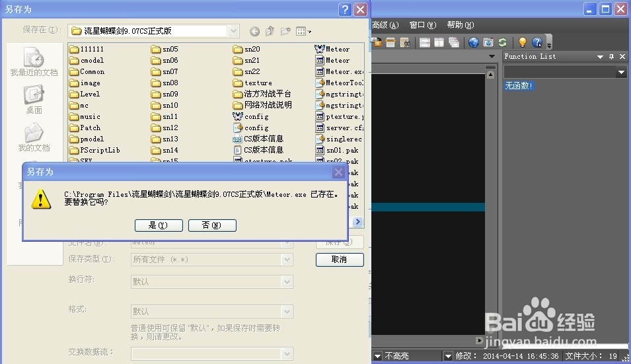631x364 pixels.
Task: Open the Function List panel options arrow
Action: [x=600, y=57]
